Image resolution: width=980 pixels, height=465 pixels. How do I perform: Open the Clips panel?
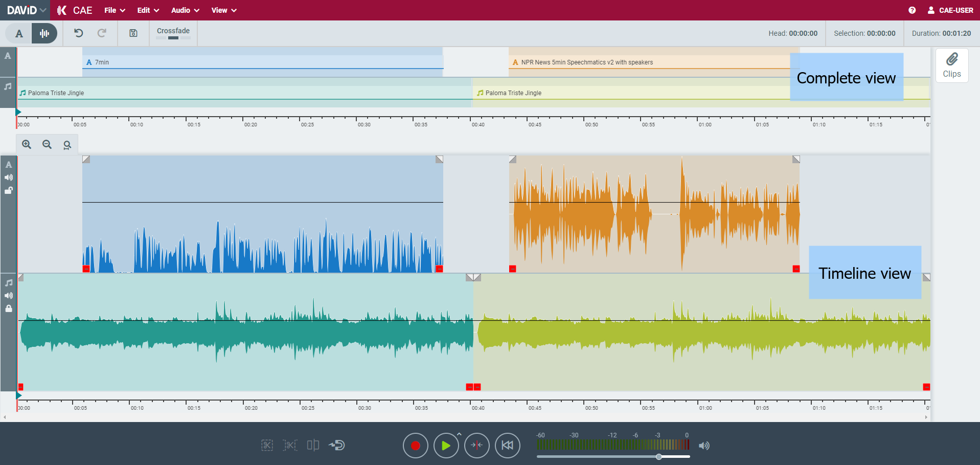(x=951, y=65)
